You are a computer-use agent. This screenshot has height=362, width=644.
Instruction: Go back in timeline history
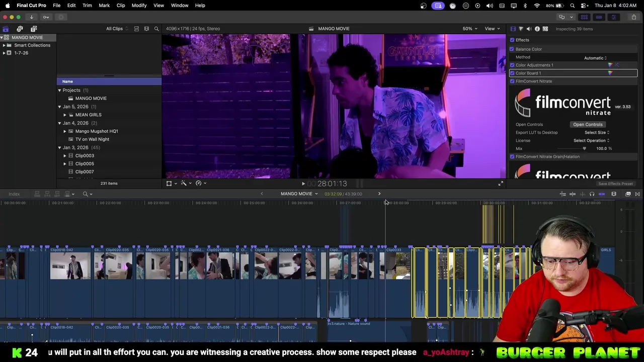pyautogui.click(x=262, y=194)
